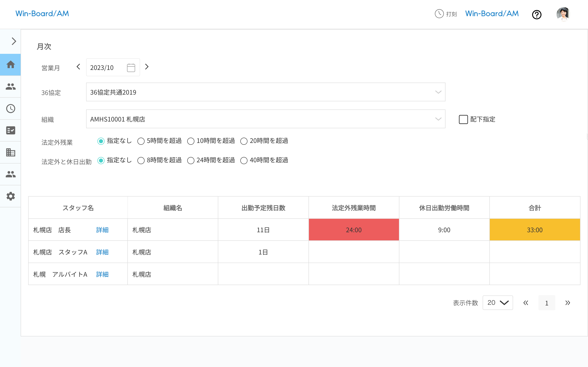This screenshot has height=367, width=588.
Task: Select 5時間を超過 radio button
Action: (x=141, y=141)
